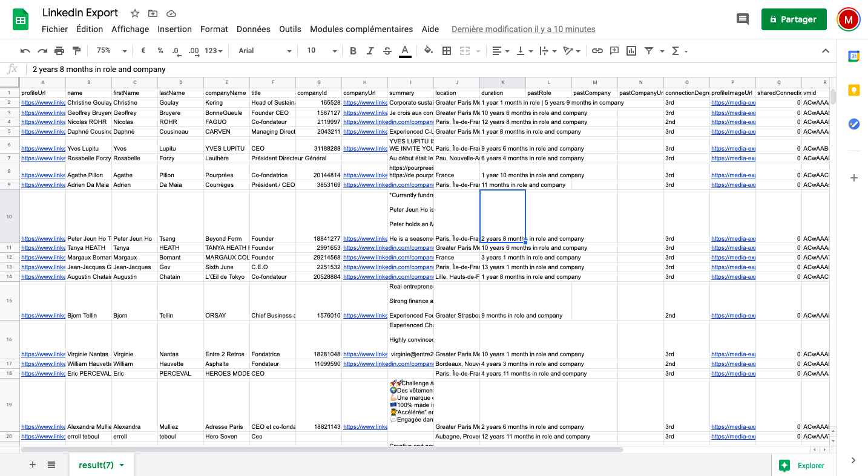Screen dimensions: 868x476
Task: Open the Arial font dropdown
Action: pos(265,51)
